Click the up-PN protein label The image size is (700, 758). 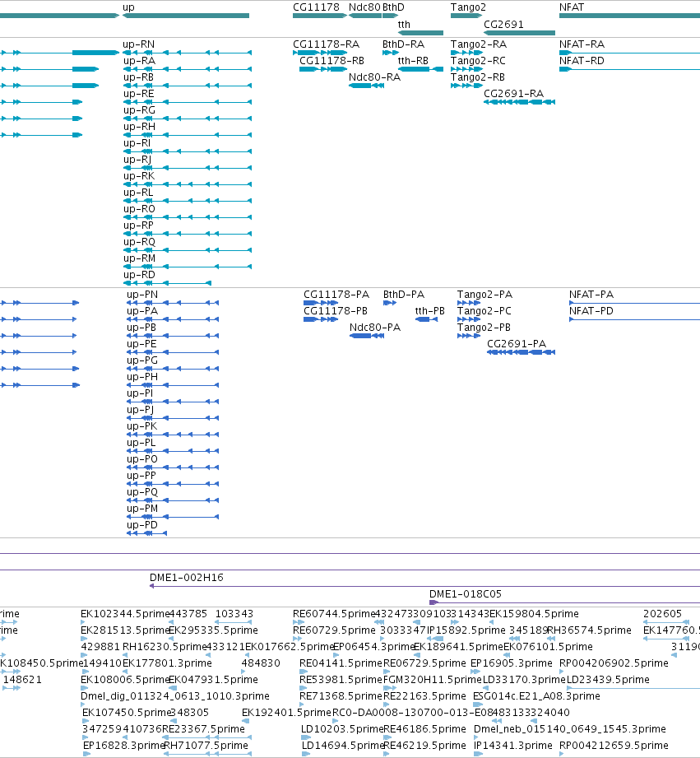point(142,295)
